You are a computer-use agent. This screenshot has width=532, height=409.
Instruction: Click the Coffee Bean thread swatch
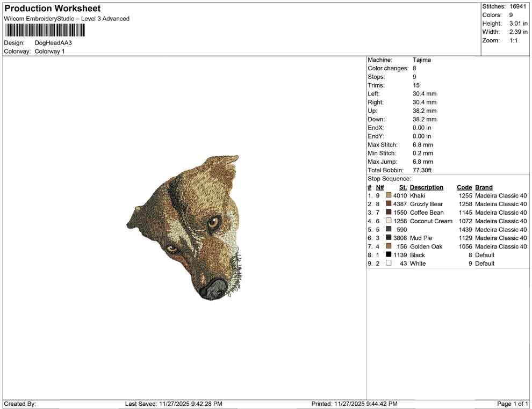point(389,213)
